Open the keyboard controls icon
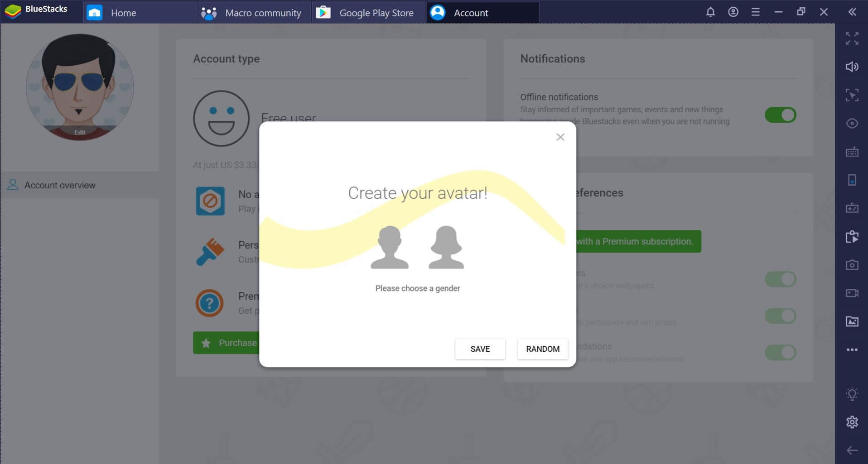 click(852, 152)
